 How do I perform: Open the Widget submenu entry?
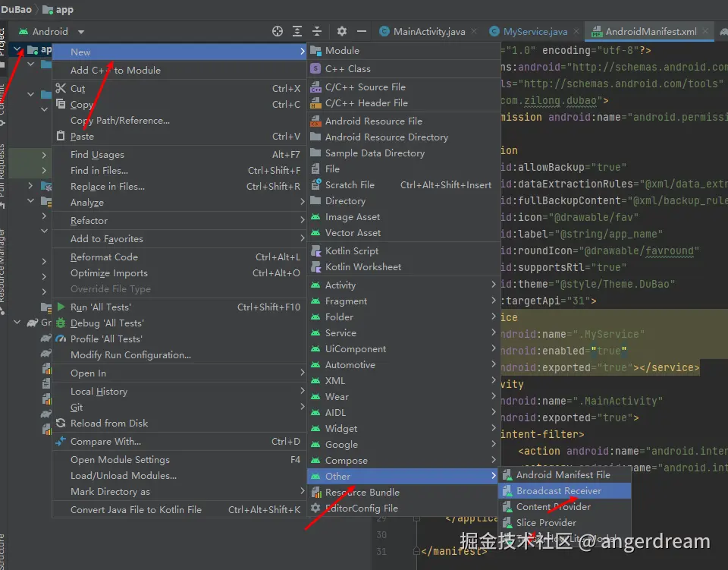pyautogui.click(x=403, y=428)
